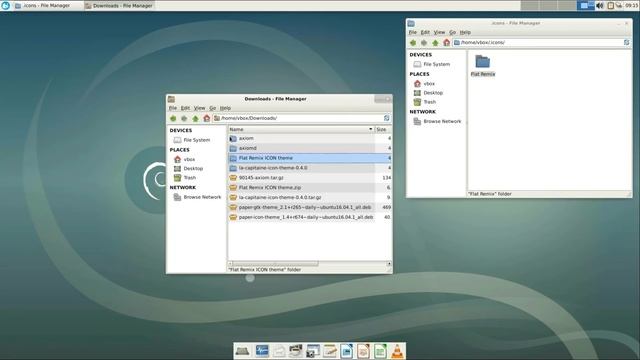
Task: Launch LibreOffice Impress from the dock
Action: click(x=363, y=351)
